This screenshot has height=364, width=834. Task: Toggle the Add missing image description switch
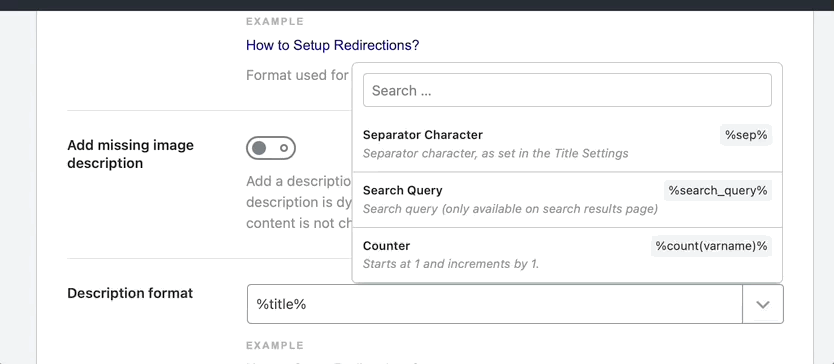[x=271, y=148]
